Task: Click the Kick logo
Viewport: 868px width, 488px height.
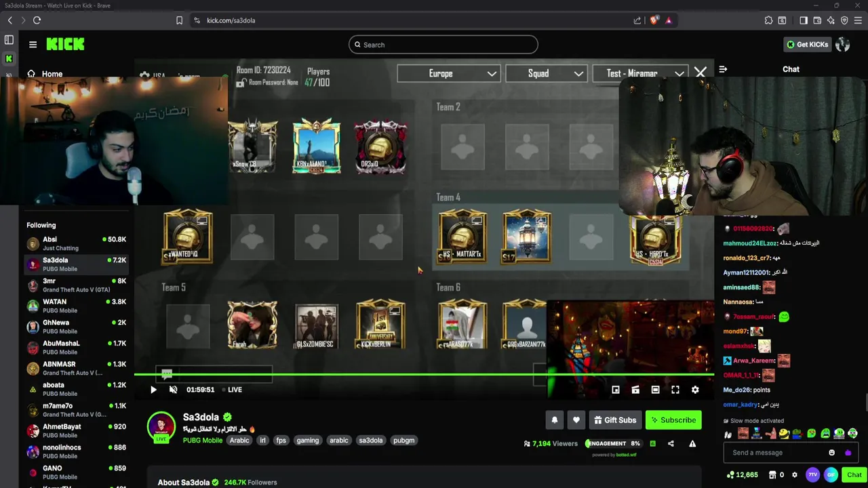Action: point(65,45)
